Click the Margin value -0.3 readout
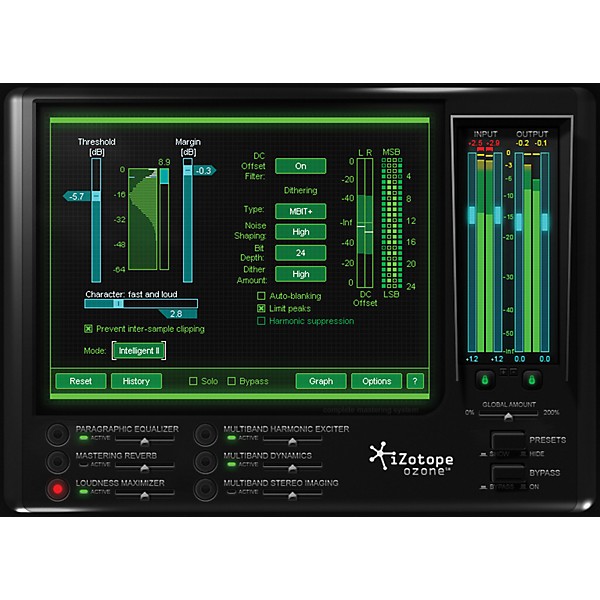Image resolution: width=600 pixels, height=600 pixels. click(205, 170)
